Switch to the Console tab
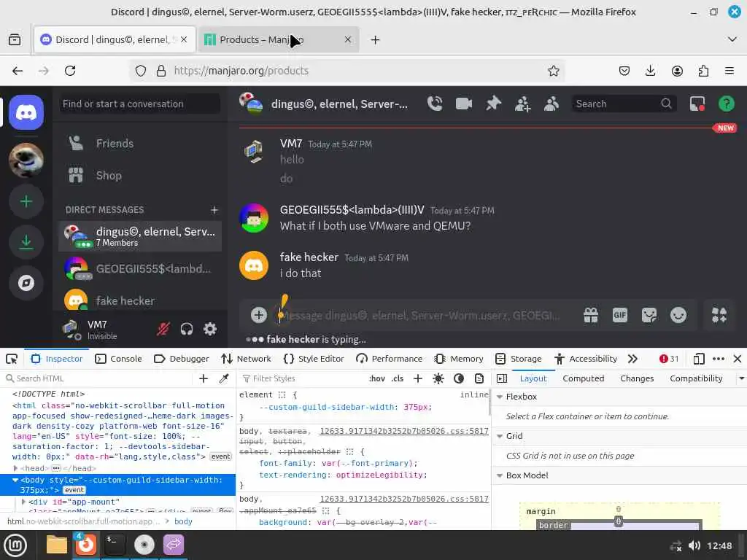 click(x=119, y=359)
